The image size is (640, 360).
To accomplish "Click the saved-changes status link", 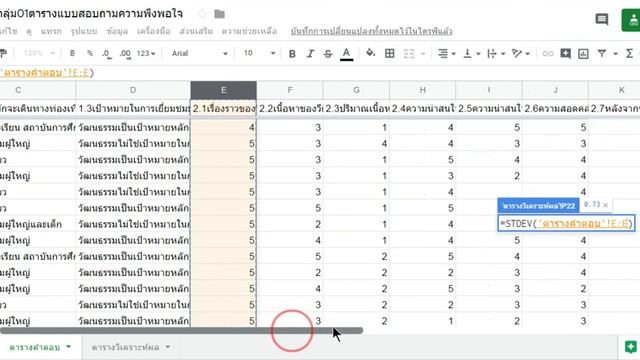I will [x=371, y=31].
